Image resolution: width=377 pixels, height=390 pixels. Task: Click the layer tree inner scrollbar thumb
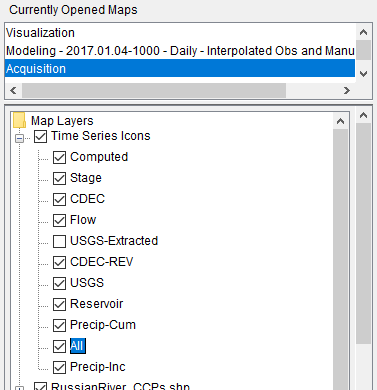pyautogui.click(x=340, y=260)
